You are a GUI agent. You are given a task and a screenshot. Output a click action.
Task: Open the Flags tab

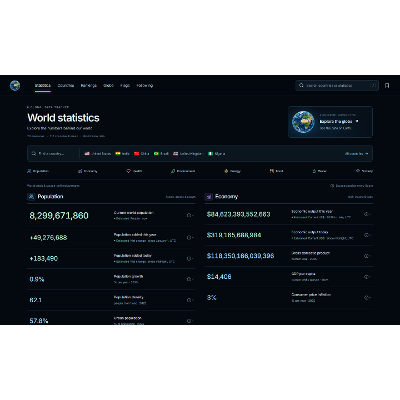(x=125, y=86)
